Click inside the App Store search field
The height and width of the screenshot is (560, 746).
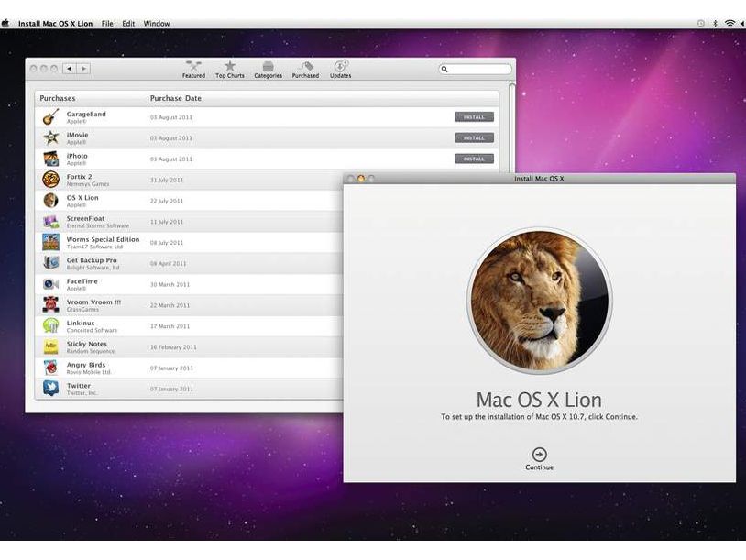tap(477, 69)
